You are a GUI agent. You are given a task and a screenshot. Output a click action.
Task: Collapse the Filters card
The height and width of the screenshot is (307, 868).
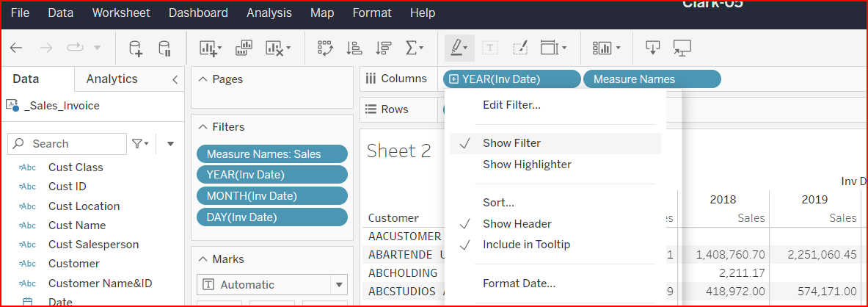click(203, 127)
